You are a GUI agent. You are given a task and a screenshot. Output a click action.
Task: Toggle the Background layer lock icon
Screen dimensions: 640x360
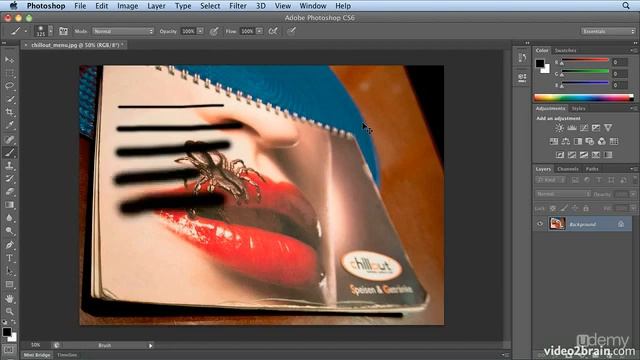(621, 224)
